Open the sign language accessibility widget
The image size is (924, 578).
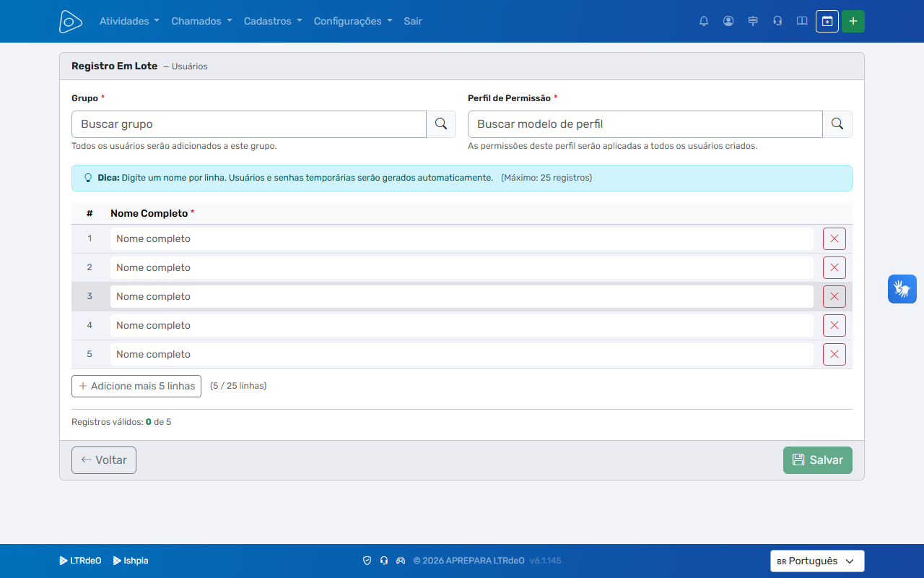point(902,289)
